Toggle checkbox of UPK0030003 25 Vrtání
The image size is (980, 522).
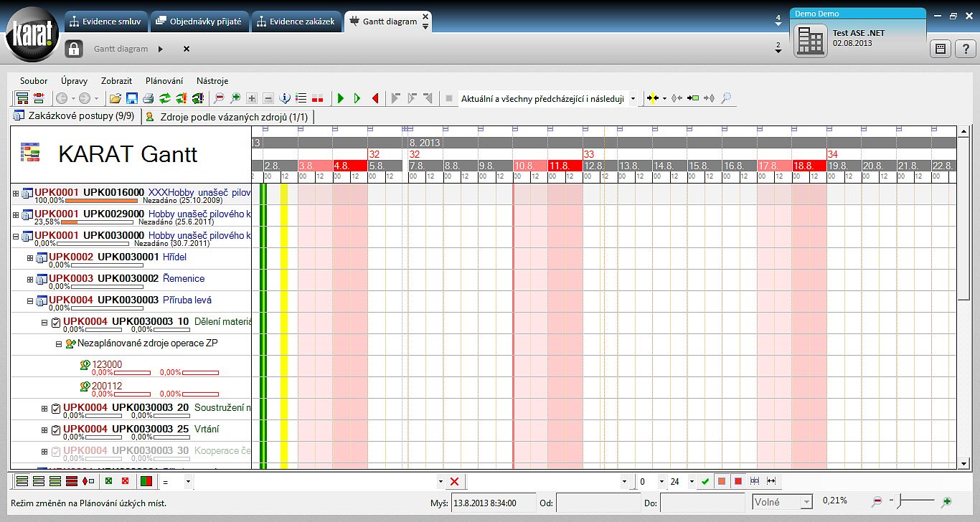pos(56,430)
